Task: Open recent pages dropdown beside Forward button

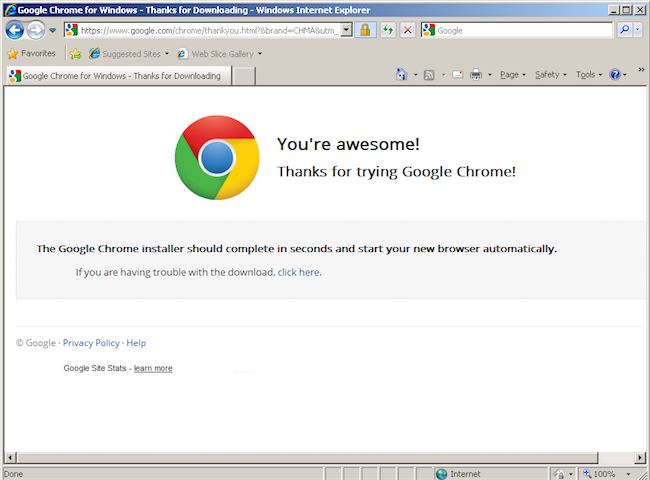Action: tap(52, 30)
